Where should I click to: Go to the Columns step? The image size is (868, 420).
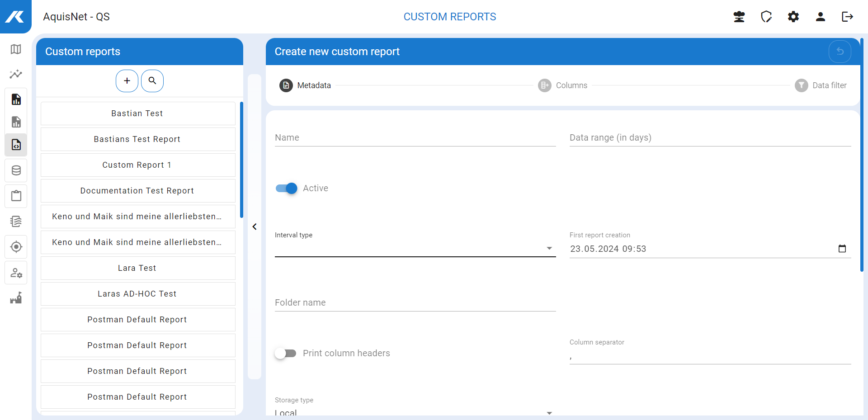coord(563,85)
